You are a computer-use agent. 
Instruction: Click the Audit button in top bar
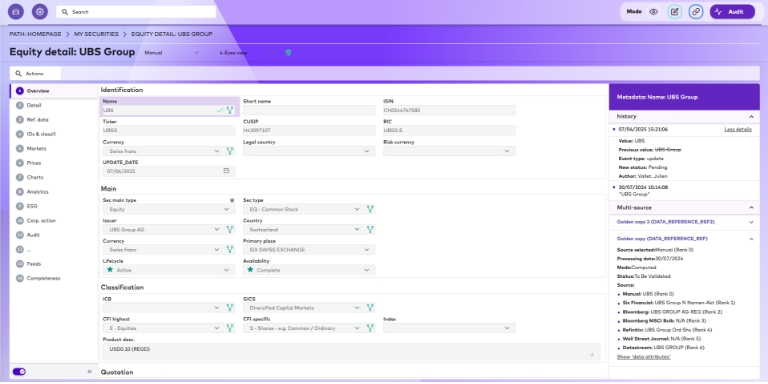732,12
